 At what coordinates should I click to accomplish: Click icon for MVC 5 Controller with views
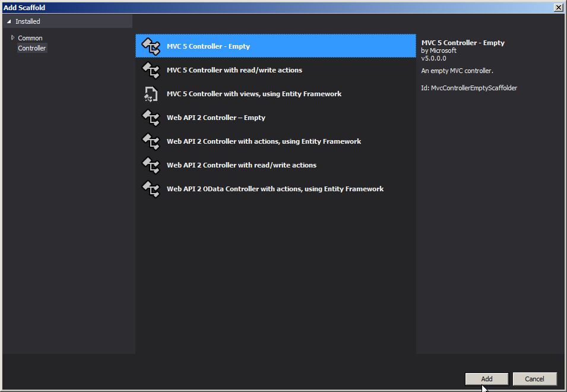tap(151, 94)
